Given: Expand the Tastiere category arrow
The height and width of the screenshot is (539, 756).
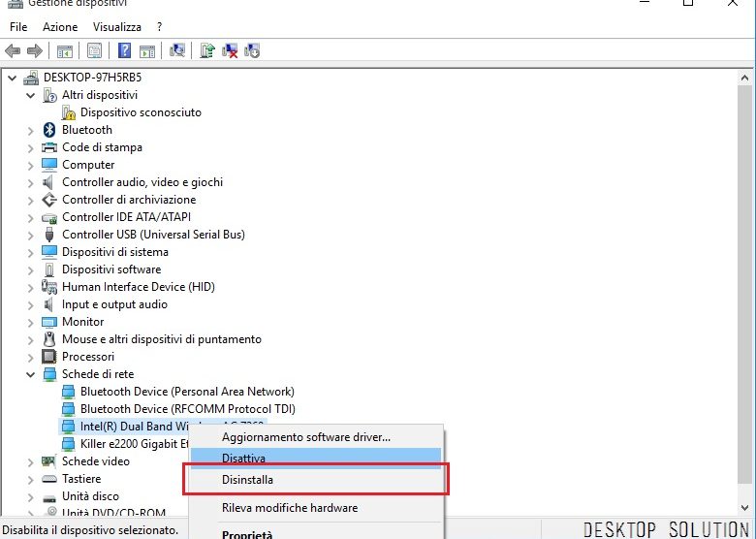Looking at the screenshot, I should pyautogui.click(x=31, y=480).
